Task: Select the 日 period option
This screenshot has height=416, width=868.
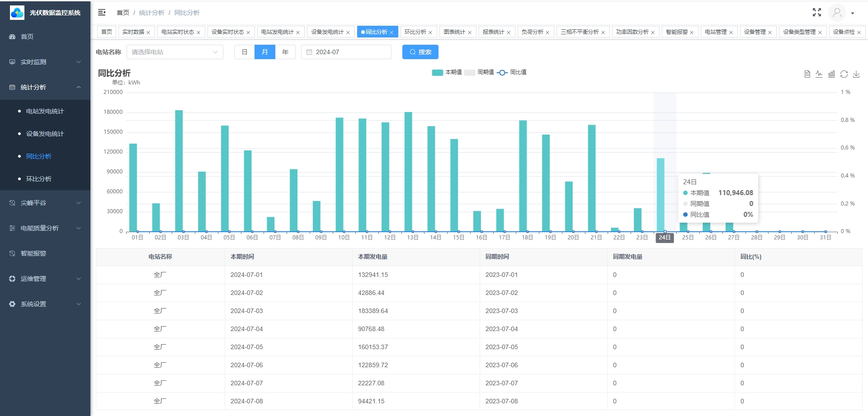Action: [x=244, y=52]
